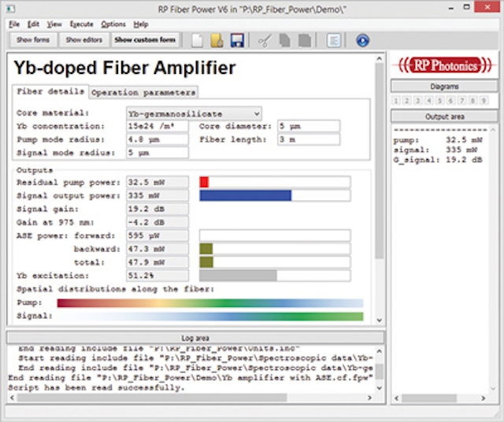Image resolution: width=504 pixels, height=422 pixels.
Task: Switch to the Fiber details tab
Action: pos(50,91)
